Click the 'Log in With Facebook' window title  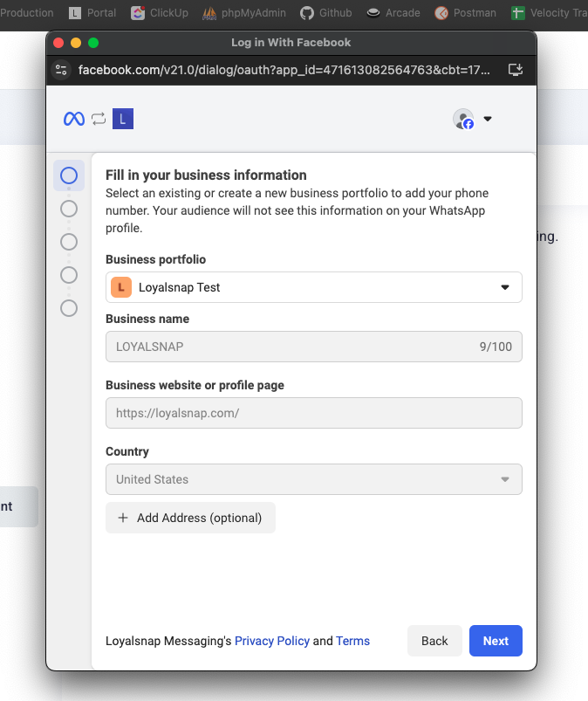point(291,43)
